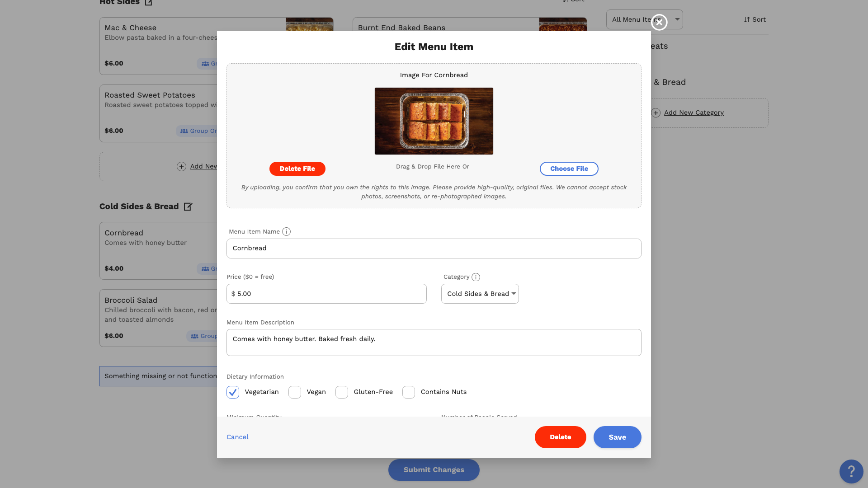Viewport: 868px width, 488px height.
Task: Click Something missing or not functioning box
Action: [158, 376]
